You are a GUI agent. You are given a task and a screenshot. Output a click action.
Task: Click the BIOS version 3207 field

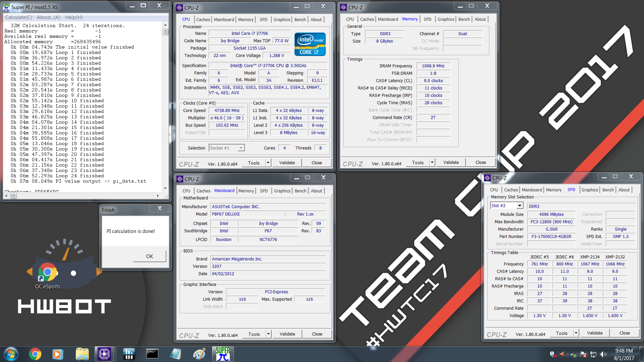point(268,266)
